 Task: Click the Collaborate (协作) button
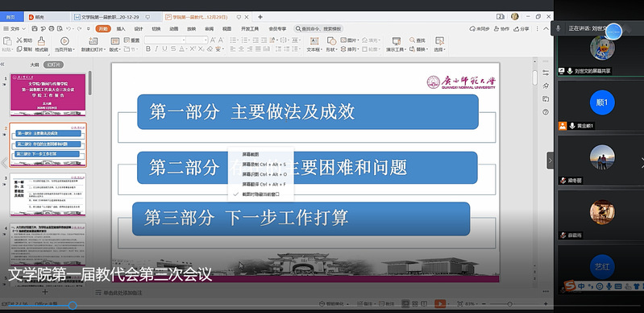pyautogui.click(x=501, y=29)
